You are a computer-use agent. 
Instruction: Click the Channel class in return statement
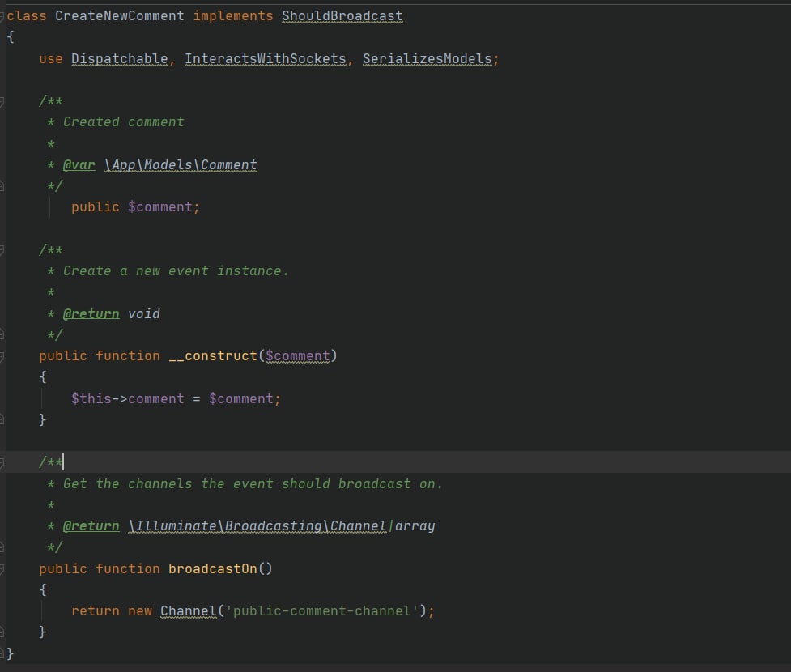pyautogui.click(x=189, y=611)
